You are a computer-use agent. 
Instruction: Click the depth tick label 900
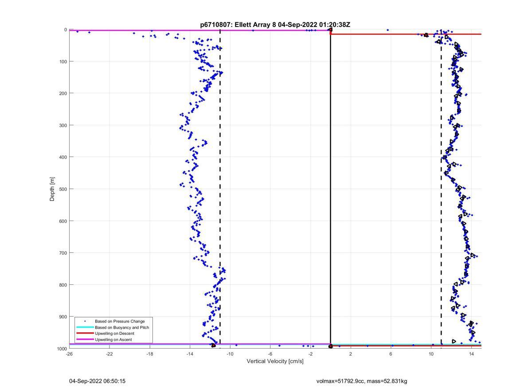tap(63, 317)
